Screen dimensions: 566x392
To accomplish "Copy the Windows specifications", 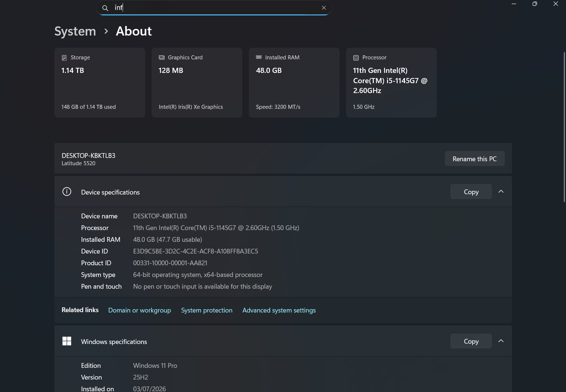I will click(471, 341).
